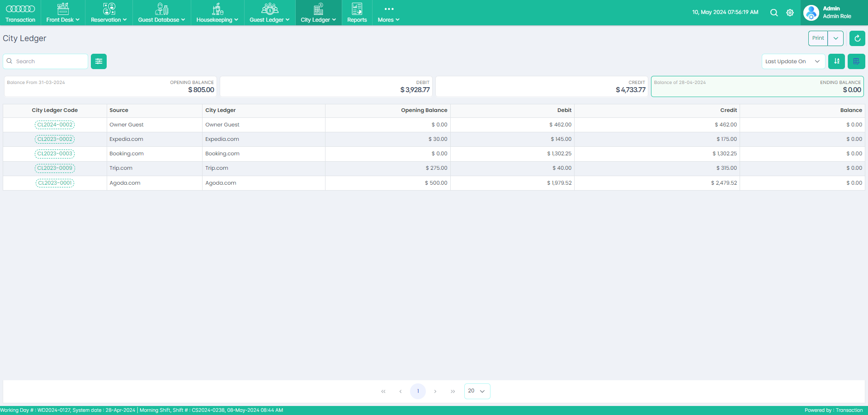The image size is (868, 415).
Task: Open the City Ledger menu
Action: pos(318,13)
